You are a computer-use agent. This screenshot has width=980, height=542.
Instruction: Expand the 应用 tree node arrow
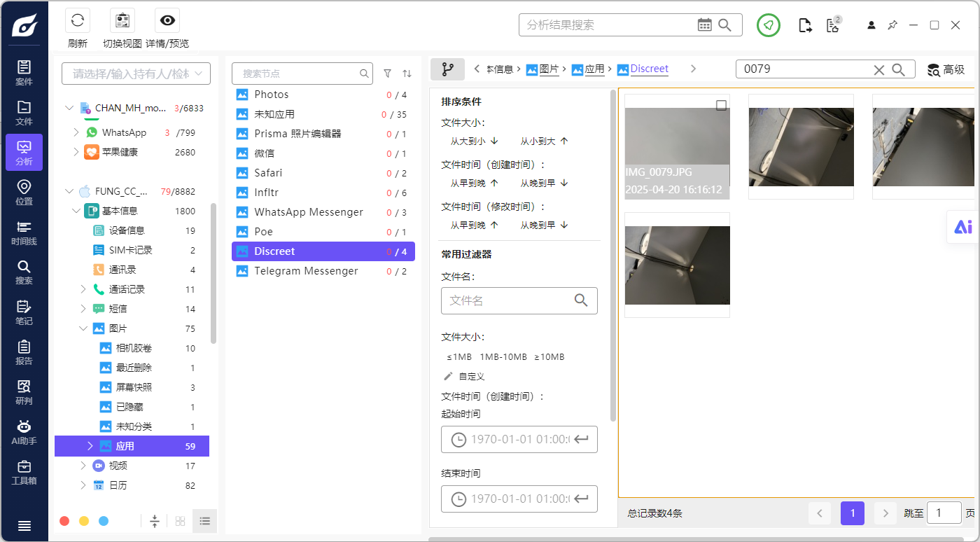point(90,446)
